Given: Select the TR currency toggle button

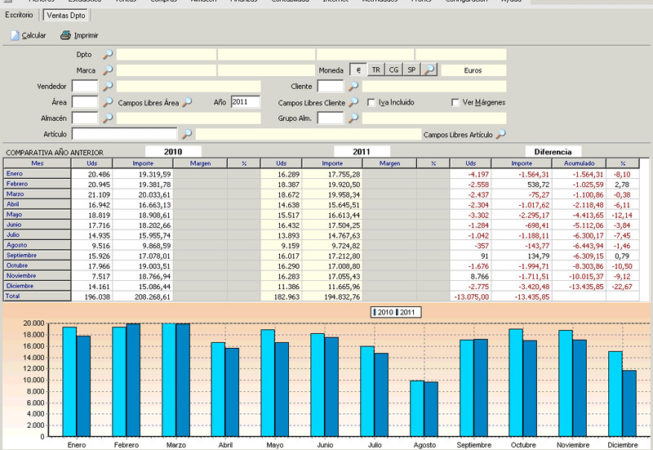Looking at the screenshot, I should pyautogui.click(x=376, y=70).
